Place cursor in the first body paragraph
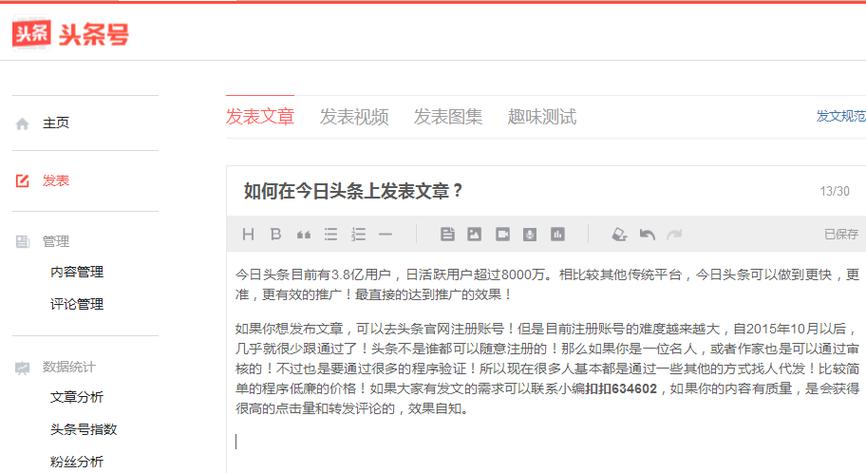Viewport: 866px width, 473px height. point(547,284)
